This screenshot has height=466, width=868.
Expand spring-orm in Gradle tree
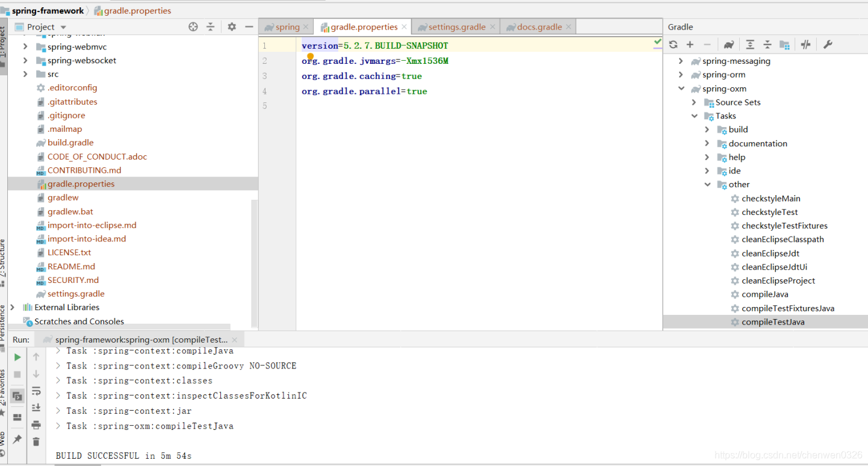pyautogui.click(x=681, y=75)
